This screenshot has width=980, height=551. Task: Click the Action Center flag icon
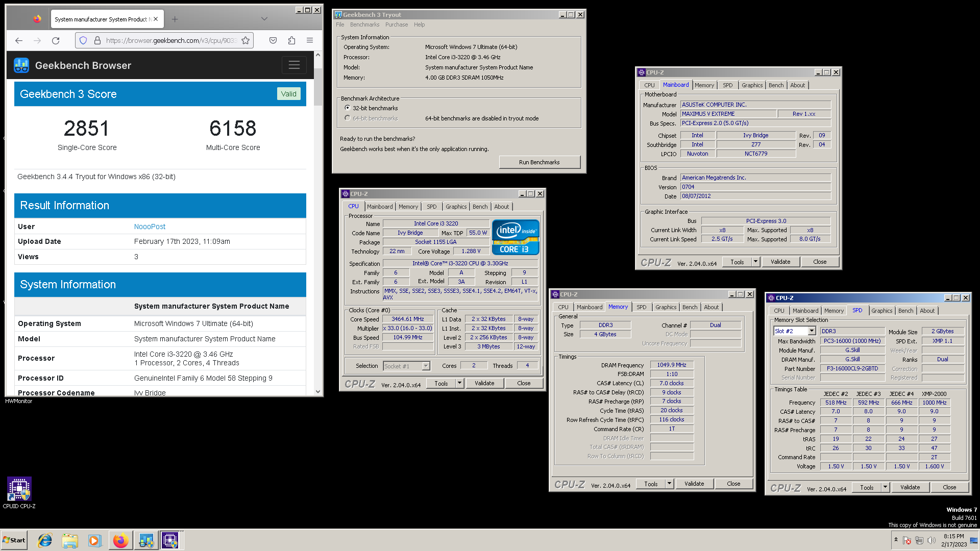pyautogui.click(x=907, y=540)
